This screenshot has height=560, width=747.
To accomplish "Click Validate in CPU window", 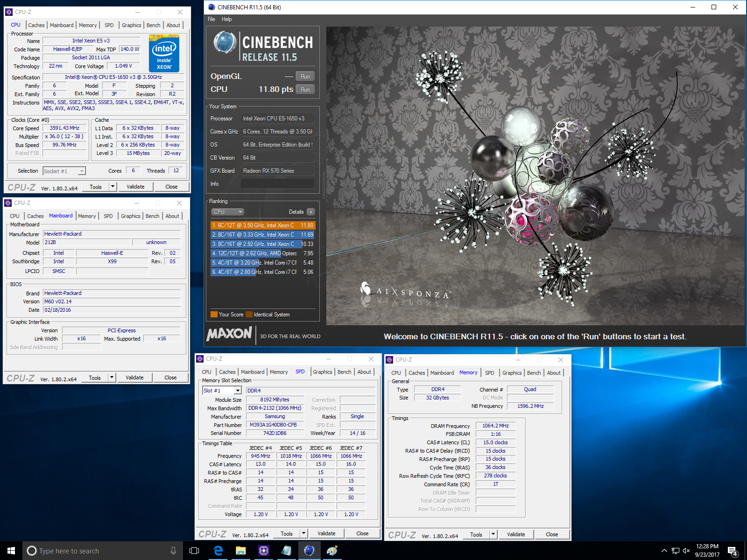I will (x=135, y=187).
